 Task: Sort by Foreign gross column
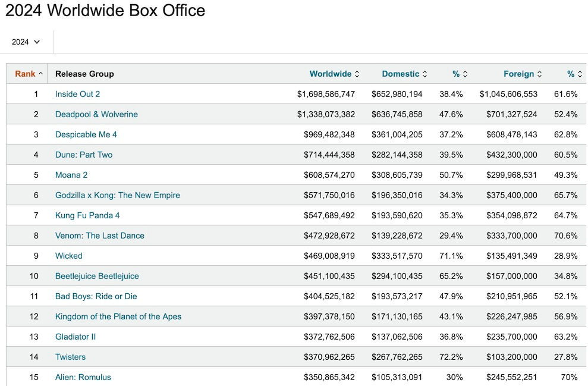pos(523,74)
